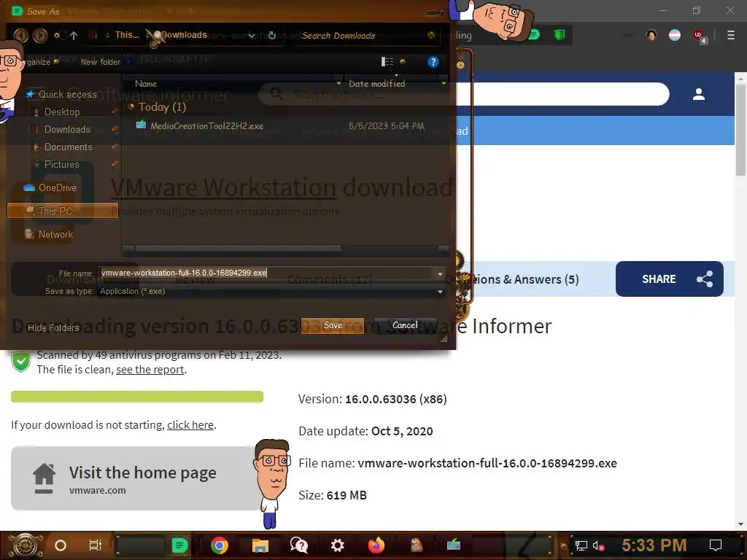Open the Get Help taskbar icon
The width and height of the screenshot is (747, 560).
[298, 545]
